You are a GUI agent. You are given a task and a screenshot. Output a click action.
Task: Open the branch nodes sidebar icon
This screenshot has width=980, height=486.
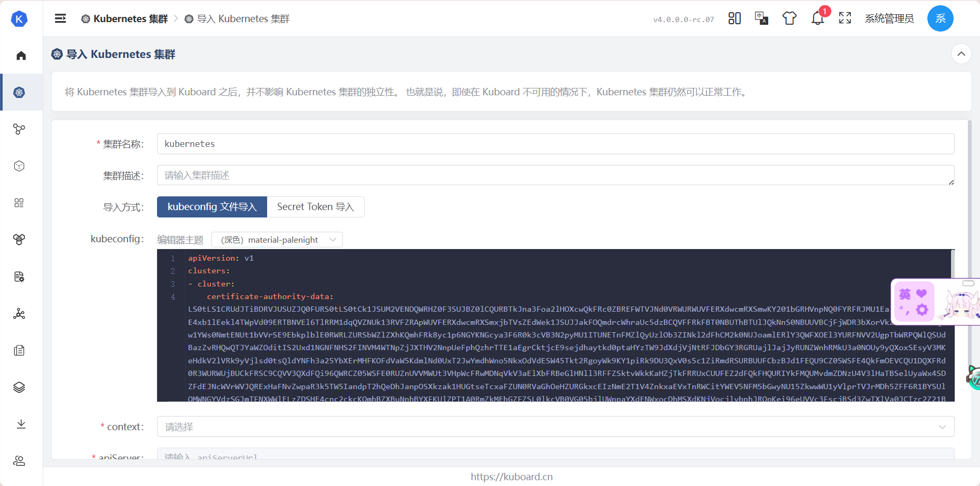[19, 129]
